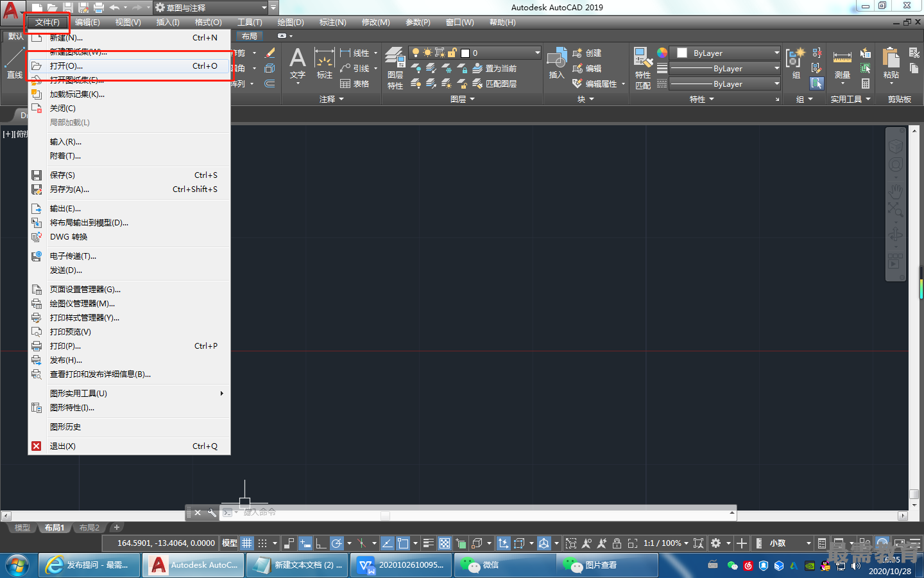Click the Table (表格) tool
This screenshot has height=578, width=924.
point(354,83)
